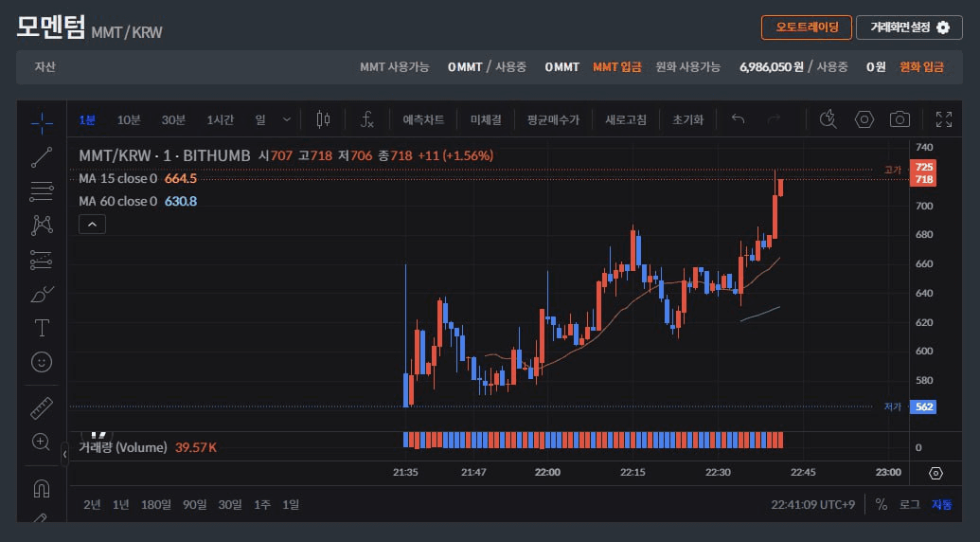Select the 30일 date range
The image size is (980, 542).
pyautogui.click(x=230, y=505)
